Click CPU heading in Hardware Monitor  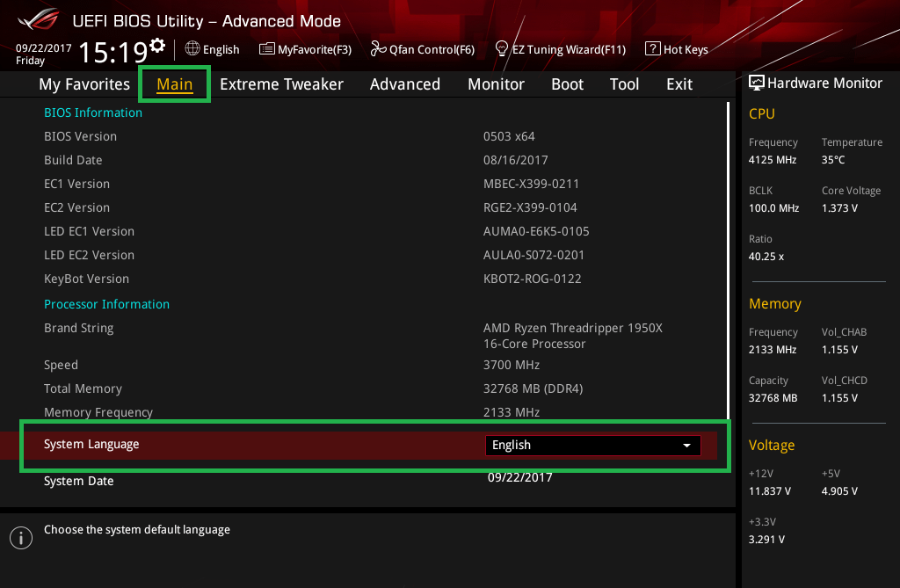tap(762, 113)
